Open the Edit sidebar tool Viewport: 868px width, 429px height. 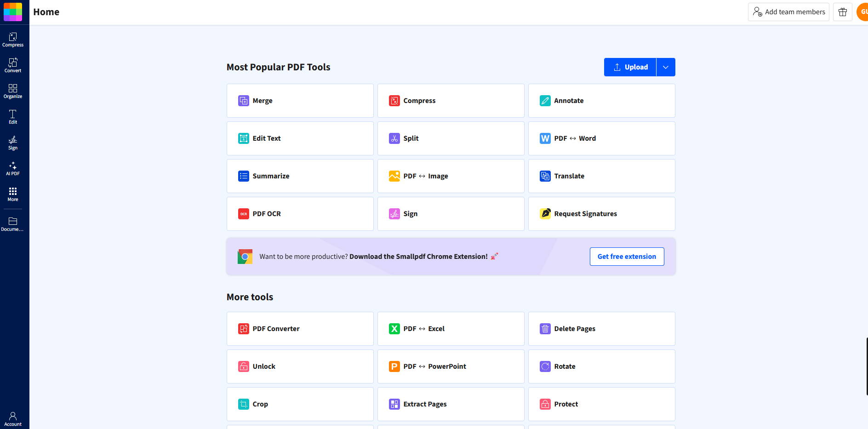click(13, 117)
